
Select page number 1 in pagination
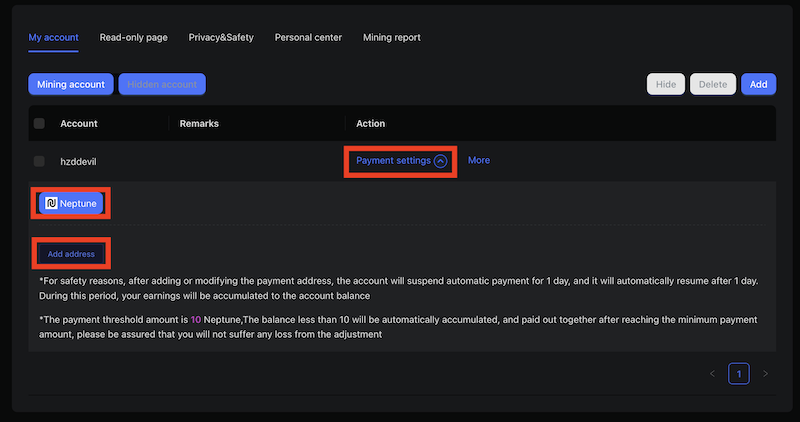[x=739, y=374]
